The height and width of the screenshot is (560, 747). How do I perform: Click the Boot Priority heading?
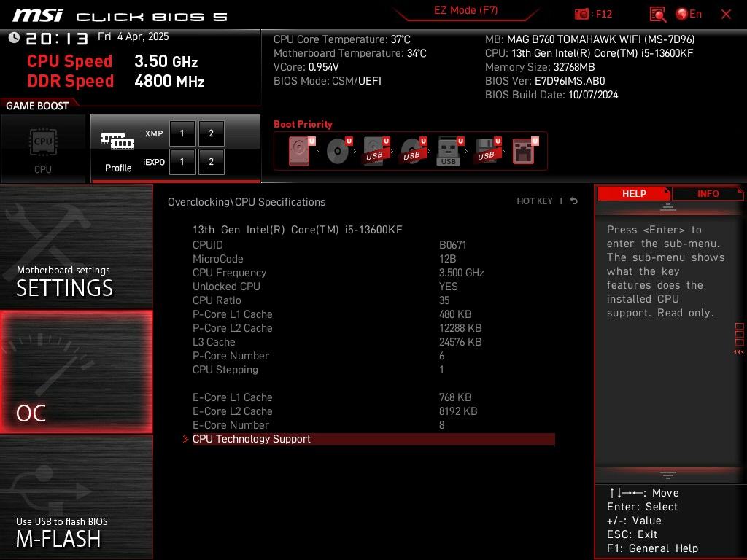(x=303, y=124)
